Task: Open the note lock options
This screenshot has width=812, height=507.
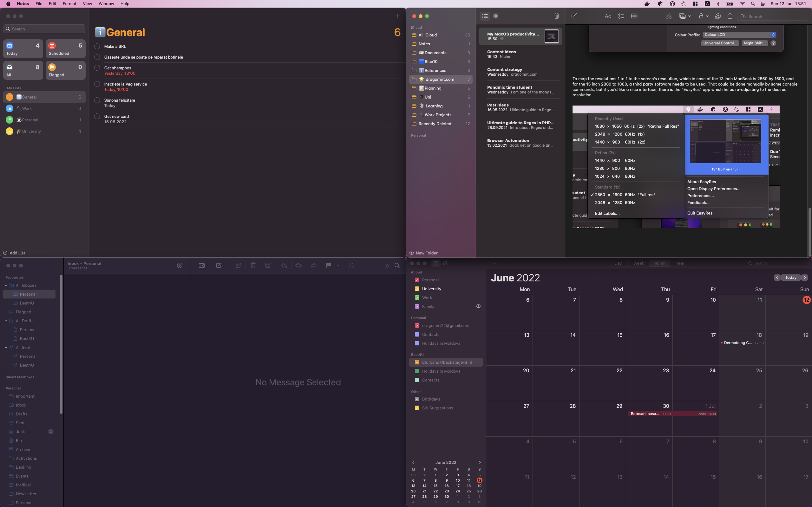Action: (702, 16)
